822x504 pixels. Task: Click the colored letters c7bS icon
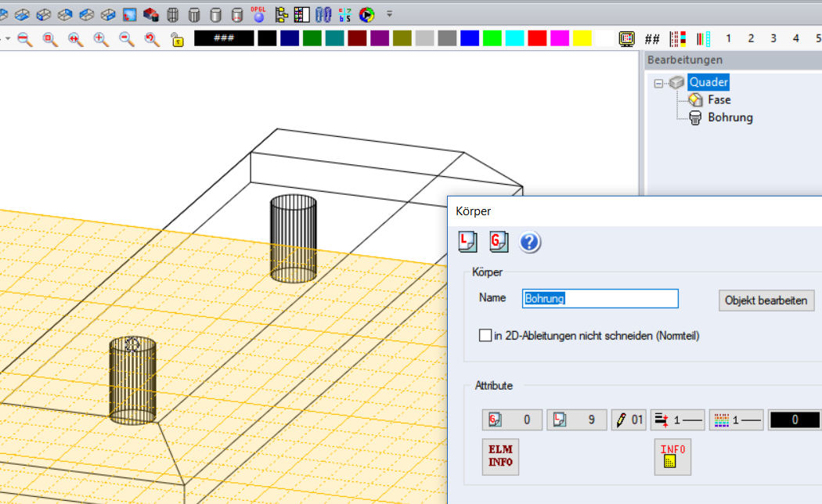pyautogui.click(x=345, y=15)
